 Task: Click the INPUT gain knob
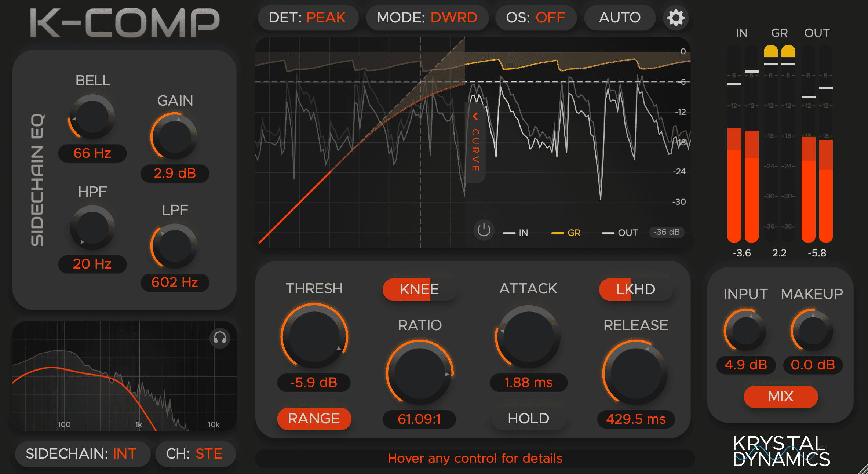click(745, 330)
